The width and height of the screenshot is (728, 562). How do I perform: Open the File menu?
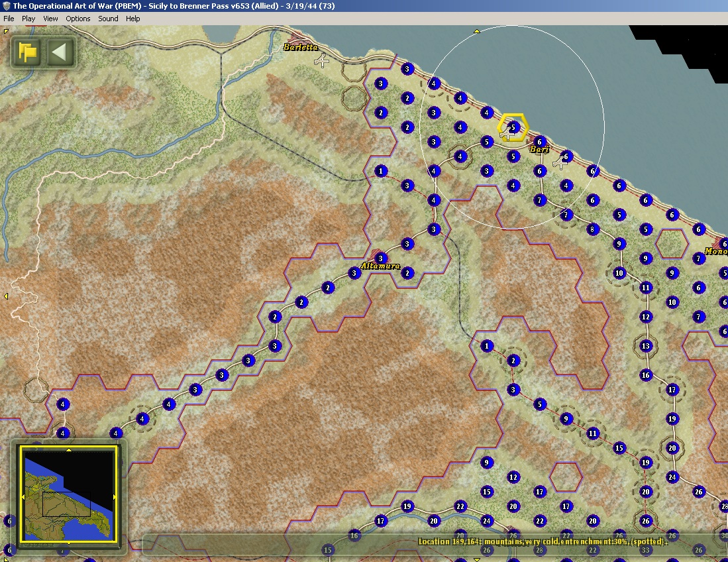click(x=9, y=19)
